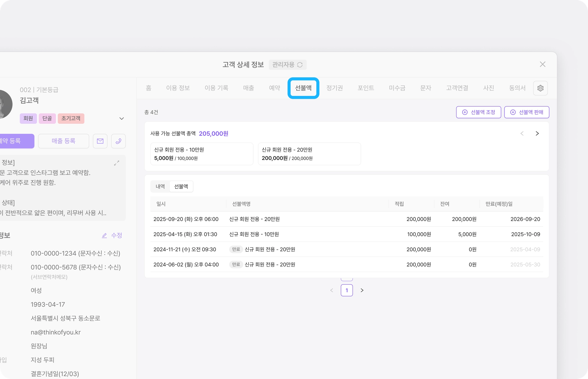Expand customer tags dropdown chevron

121,119
